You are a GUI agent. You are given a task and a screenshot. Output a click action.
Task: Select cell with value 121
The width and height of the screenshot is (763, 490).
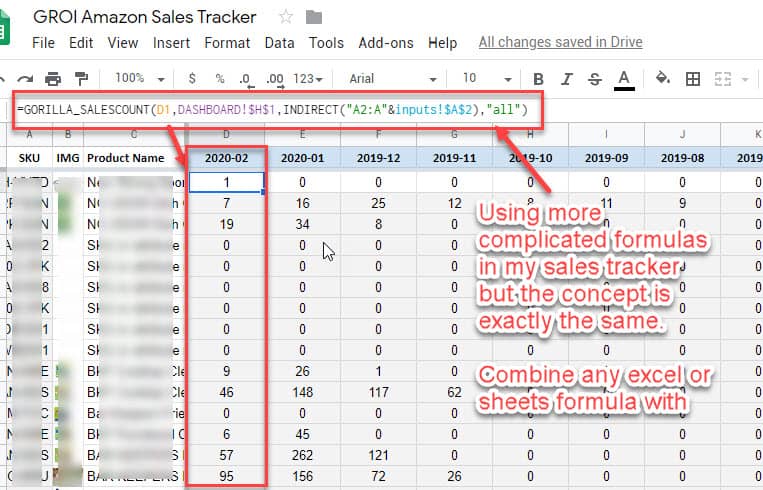pyautogui.click(x=378, y=455)
